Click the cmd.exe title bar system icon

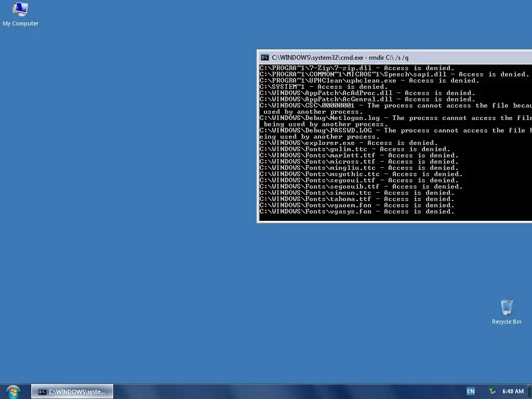coord(264,58)
